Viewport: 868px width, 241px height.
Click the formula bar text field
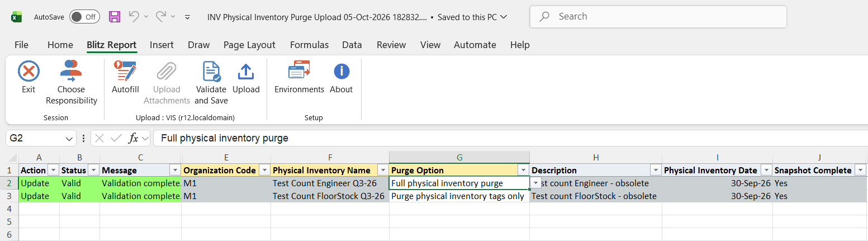(x=510, y=138)
